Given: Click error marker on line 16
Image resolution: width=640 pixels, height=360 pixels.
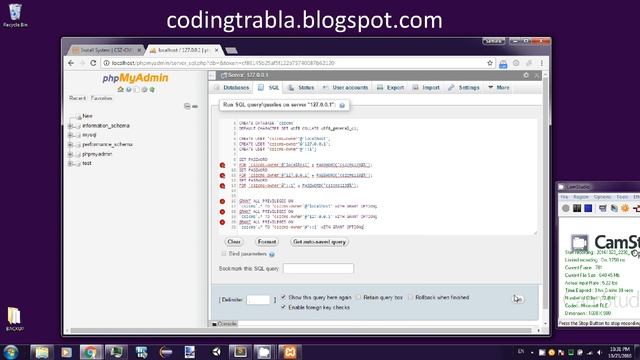Looking at the screenshot, I should tap(222, 201).
